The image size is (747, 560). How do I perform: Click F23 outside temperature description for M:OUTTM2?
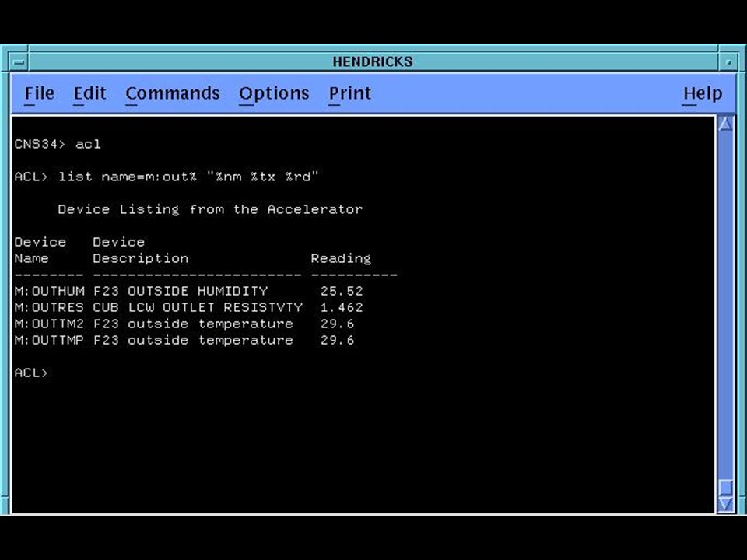pos(193,324)
